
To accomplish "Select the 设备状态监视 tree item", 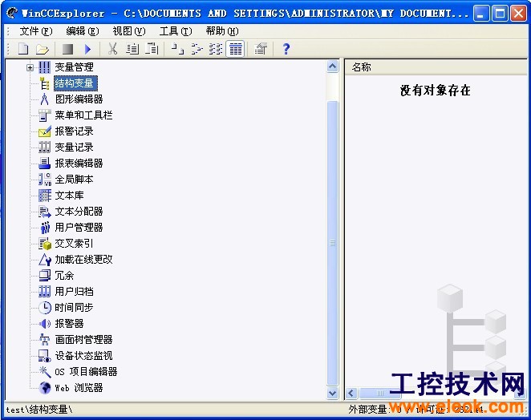I will 83,356.
